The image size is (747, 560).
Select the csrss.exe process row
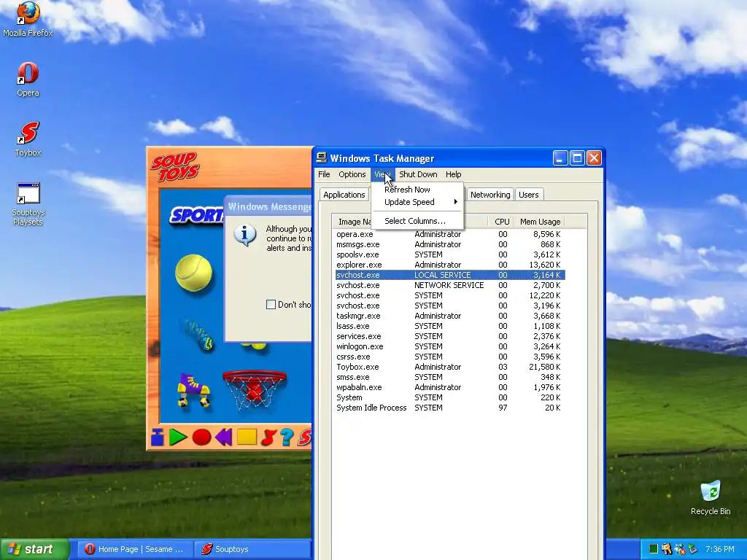tap(449, 357)
